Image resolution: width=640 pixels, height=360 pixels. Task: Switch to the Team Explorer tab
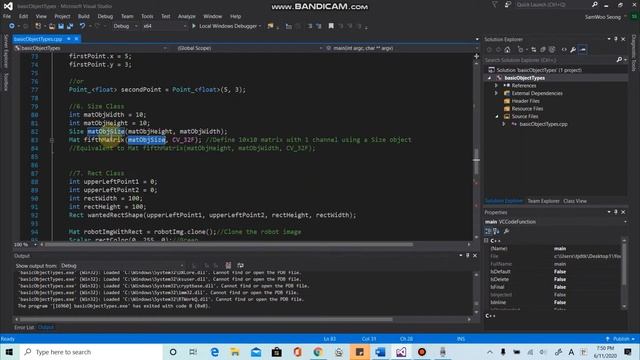[543, 201]
